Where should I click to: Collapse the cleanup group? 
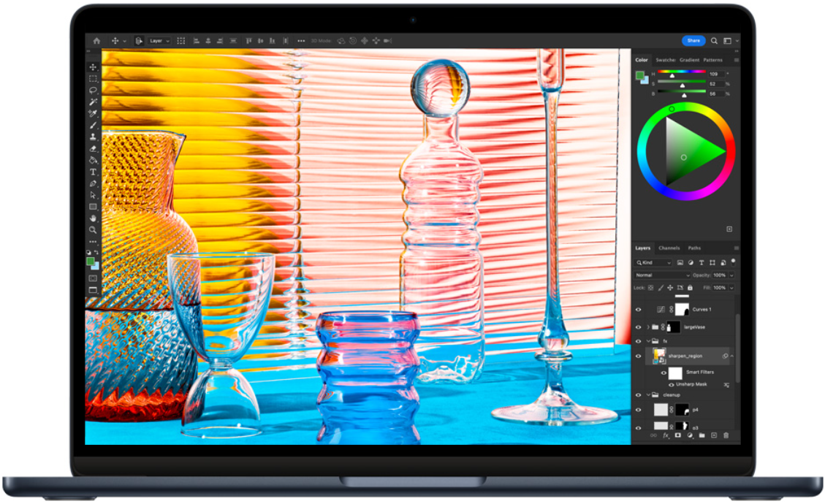[648, 395]
